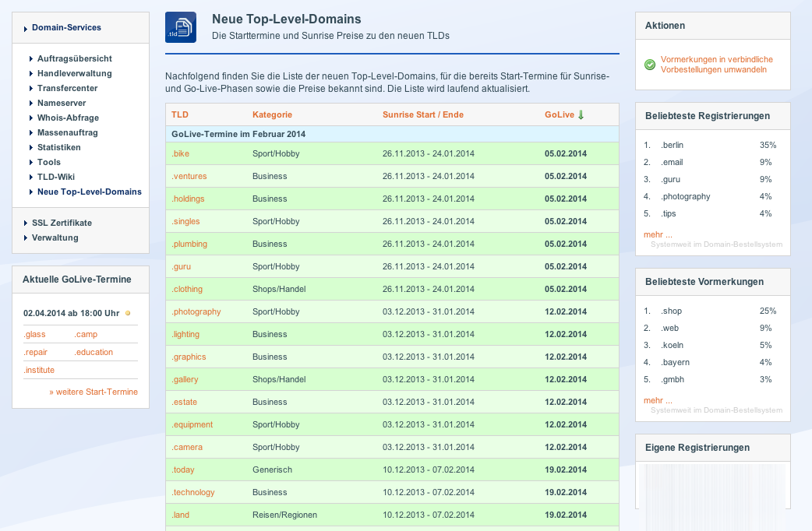Open the .bike TLD link
This screenshot has height=531, width=812.
[180, 154]
